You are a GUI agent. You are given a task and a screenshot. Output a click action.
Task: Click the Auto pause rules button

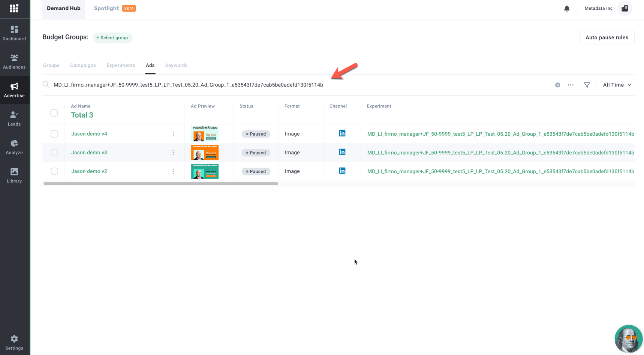607,37
